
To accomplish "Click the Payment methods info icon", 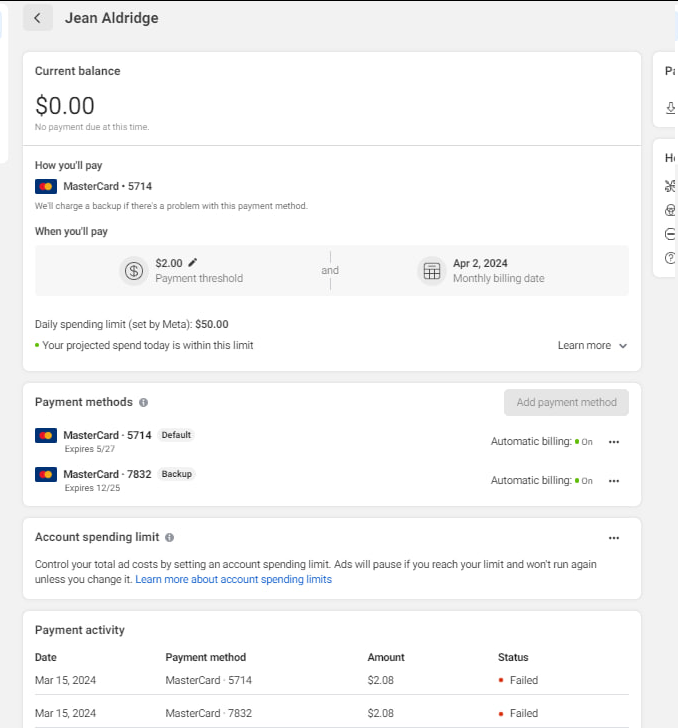I will (x=144, y=403).
